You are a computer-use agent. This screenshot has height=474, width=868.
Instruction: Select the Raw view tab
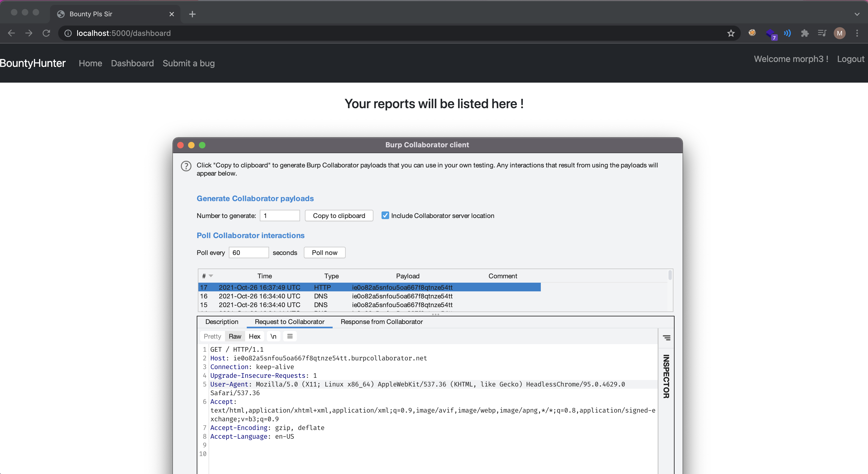[235, 336]
